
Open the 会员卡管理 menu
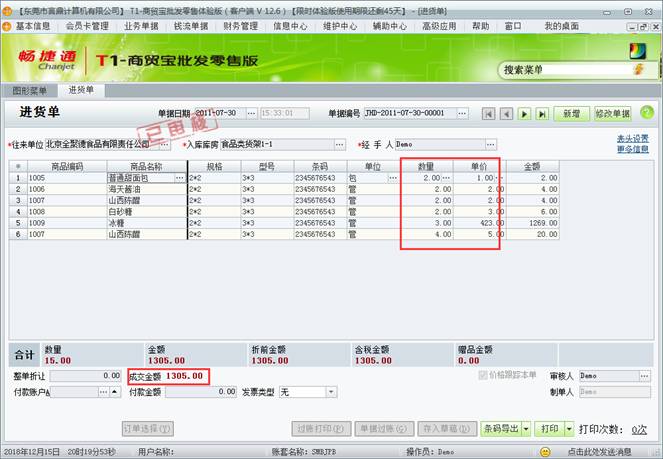click(87, 25)
